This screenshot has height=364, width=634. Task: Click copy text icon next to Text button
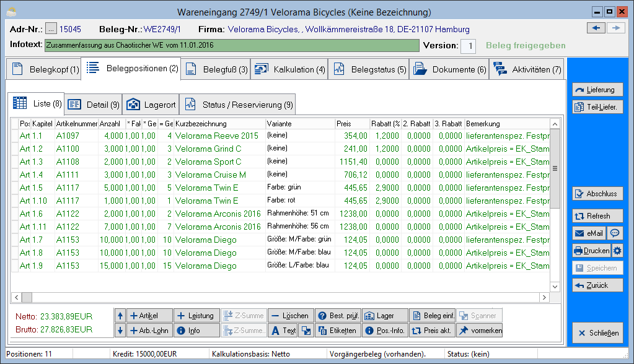(306, 331)
